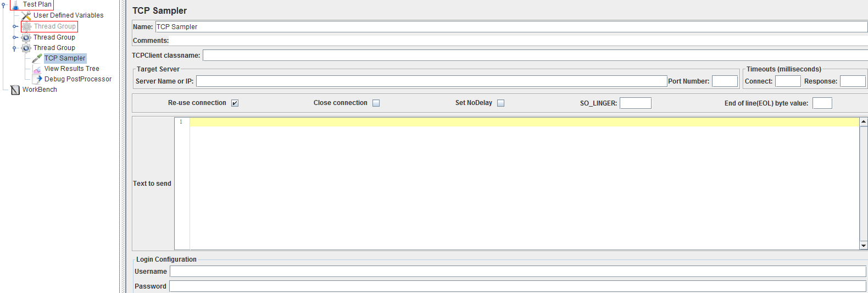Image resolution: width=868 pixels, height=293 pixels.
Task: Click the WorkBench clipboard icon
Action: 15,90
